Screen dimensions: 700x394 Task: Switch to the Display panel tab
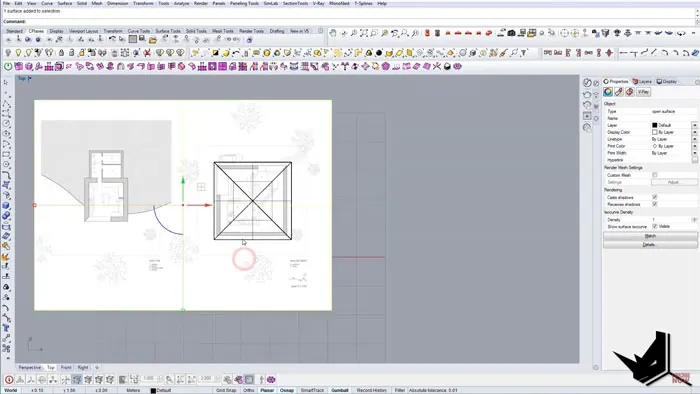click(x=667, y=82)
